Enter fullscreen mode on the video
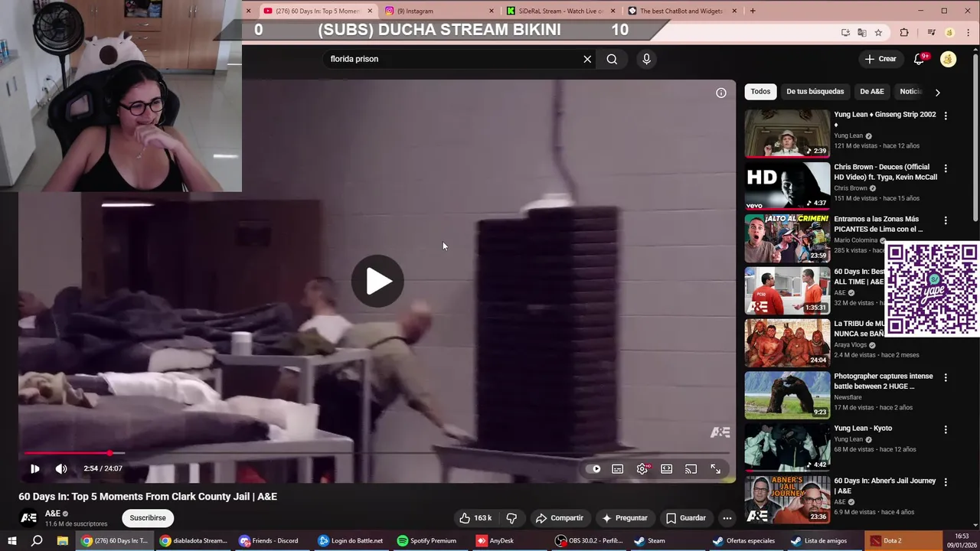Viewport: 980px width, 551px height. 716,469
